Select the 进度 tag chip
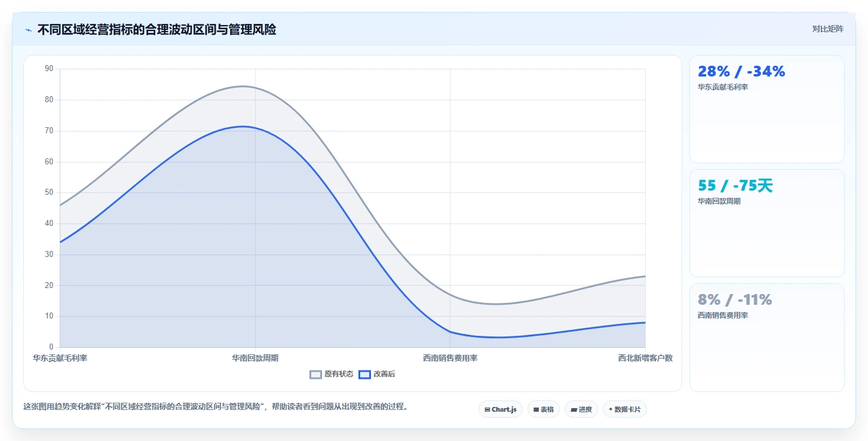The image size is (868, 441). 581,409
